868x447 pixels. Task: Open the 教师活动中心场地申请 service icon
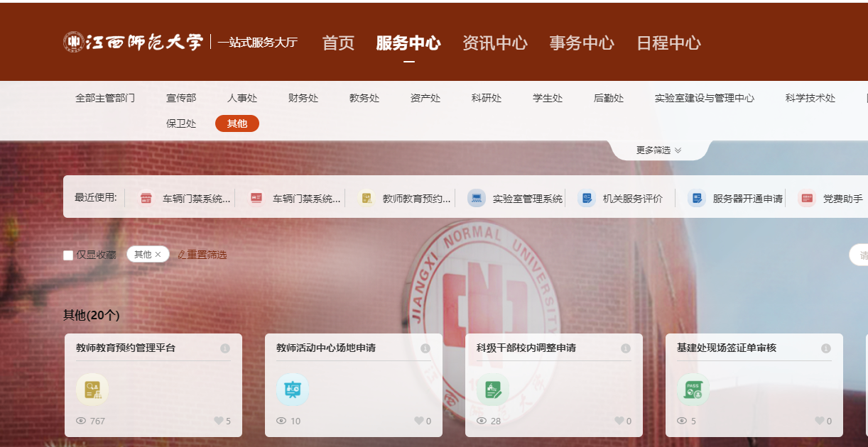click(x=293, y=389)
